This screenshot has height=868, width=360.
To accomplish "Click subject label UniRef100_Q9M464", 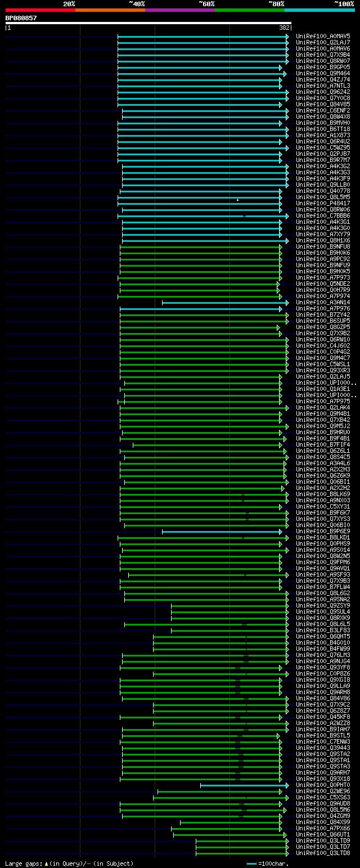I will point(323,73).
